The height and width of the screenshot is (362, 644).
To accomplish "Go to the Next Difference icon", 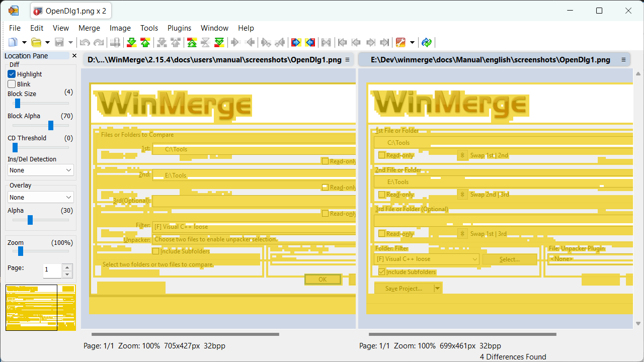I will (131, 43).
